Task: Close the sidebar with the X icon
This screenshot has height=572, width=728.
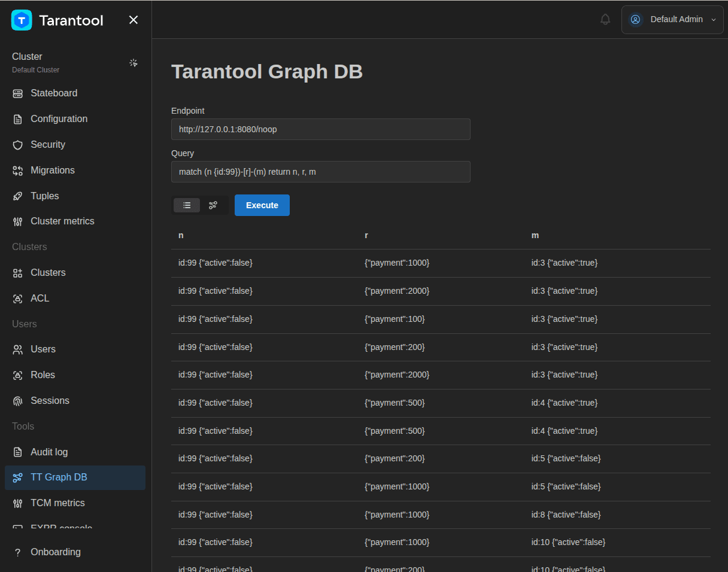Action: point(134,20)
